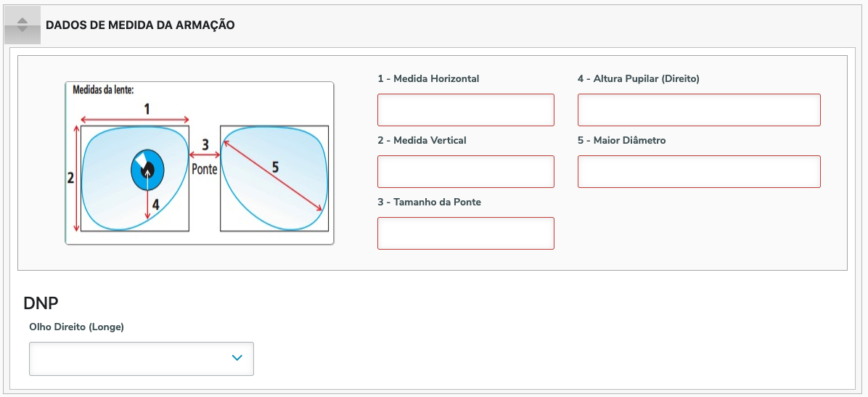Click number 3 bridge arrow in diagram
This screenshot has width=868, height=397.
[205, 145]
